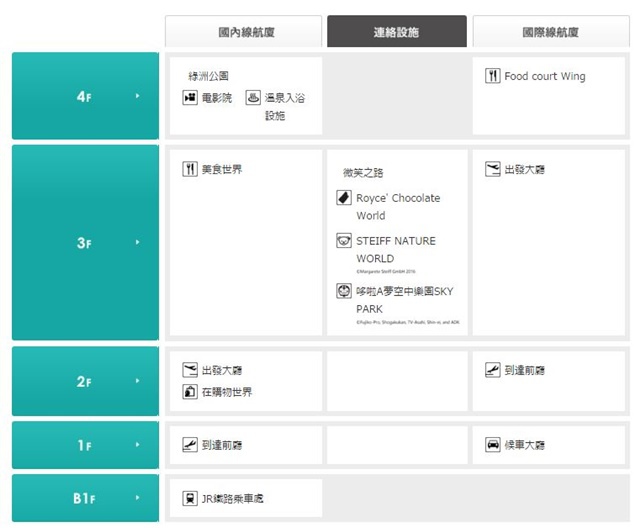Click the train icon for JR鐵路乘車處
640x532 pixels.
coord(190,498)
